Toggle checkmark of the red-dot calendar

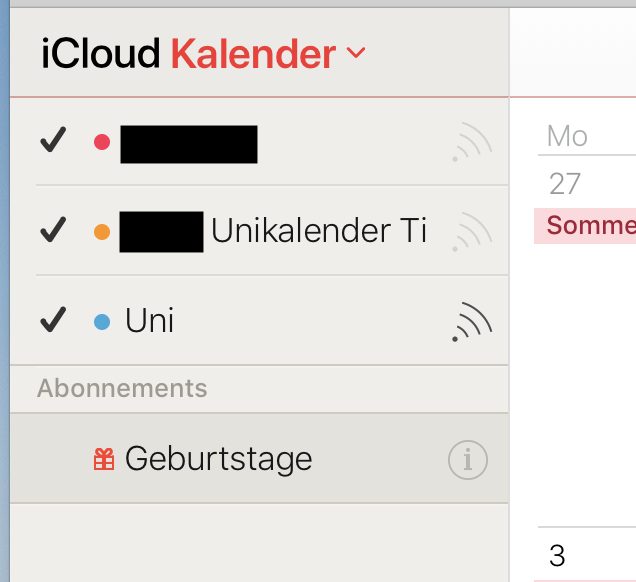point(53,142)
